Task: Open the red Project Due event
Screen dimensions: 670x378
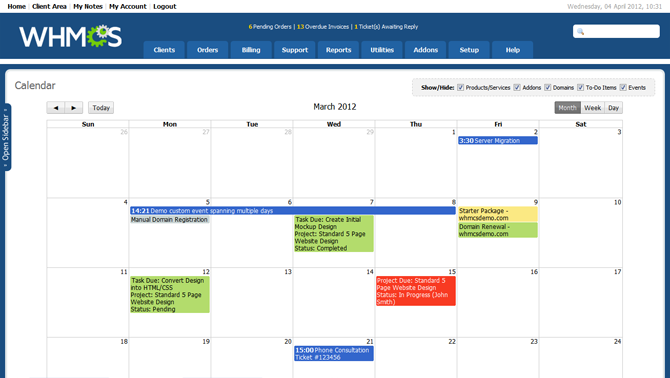Action: [416, 291]
